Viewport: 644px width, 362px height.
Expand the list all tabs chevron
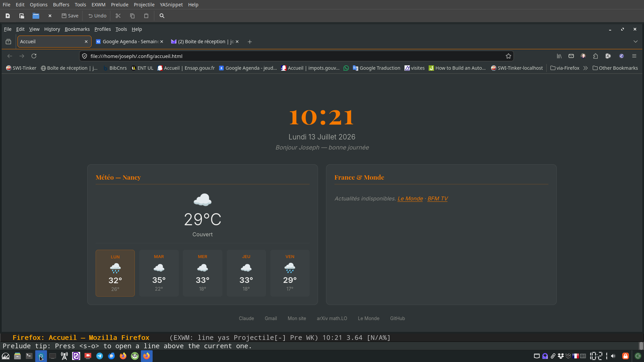(x=635, y=42)
